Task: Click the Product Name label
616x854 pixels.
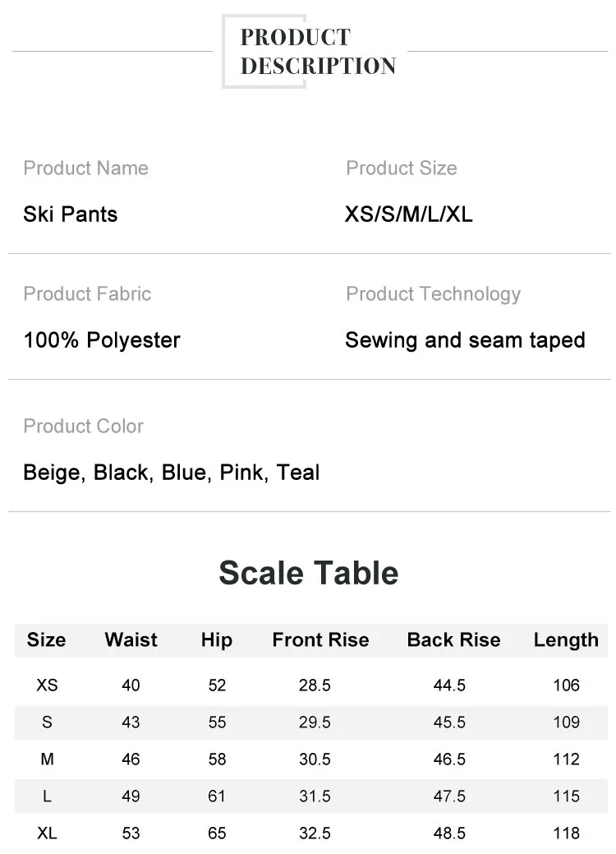Action: point(85,168)
